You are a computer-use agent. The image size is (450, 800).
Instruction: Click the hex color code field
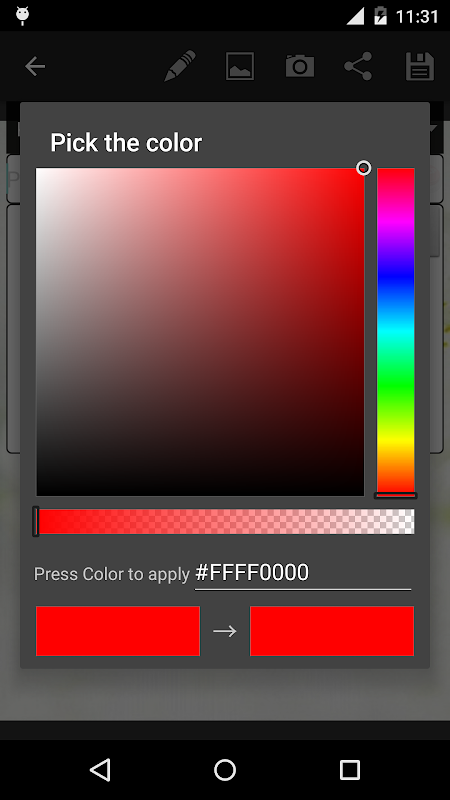pos(303,573)
